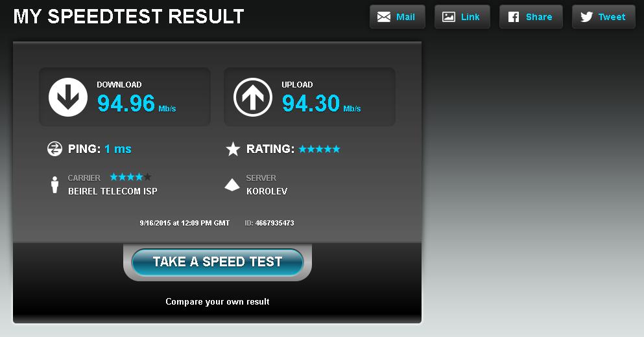Click the carrier person icon

click(54, 185)
